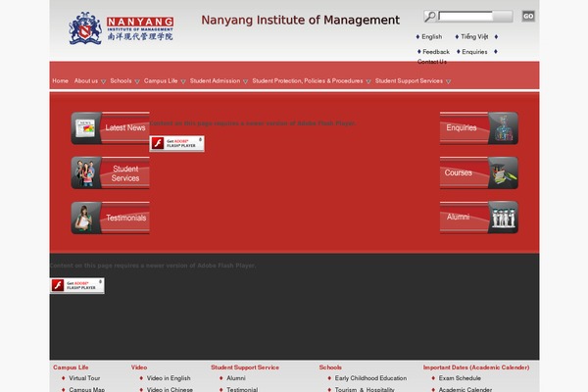Open the Feedback link

[436, 52]
